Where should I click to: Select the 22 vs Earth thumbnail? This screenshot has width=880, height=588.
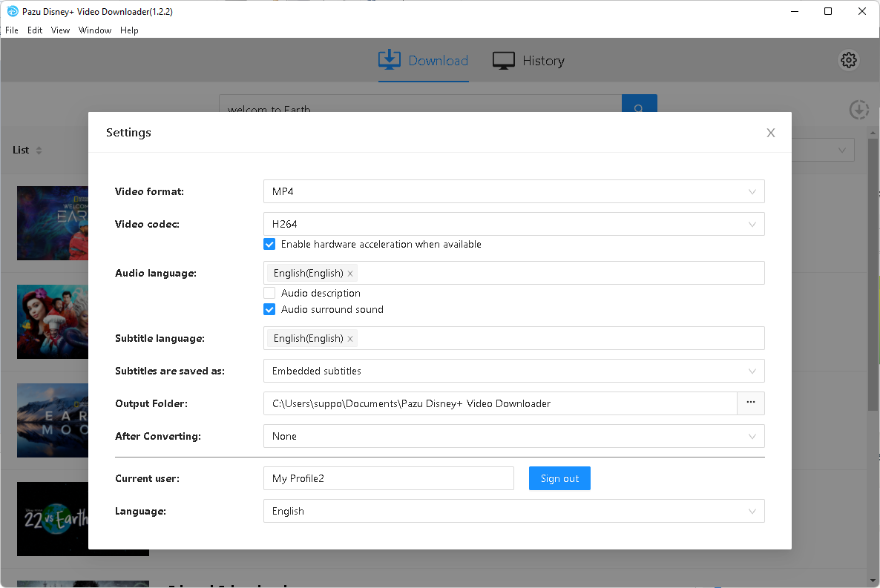(53, 519)
